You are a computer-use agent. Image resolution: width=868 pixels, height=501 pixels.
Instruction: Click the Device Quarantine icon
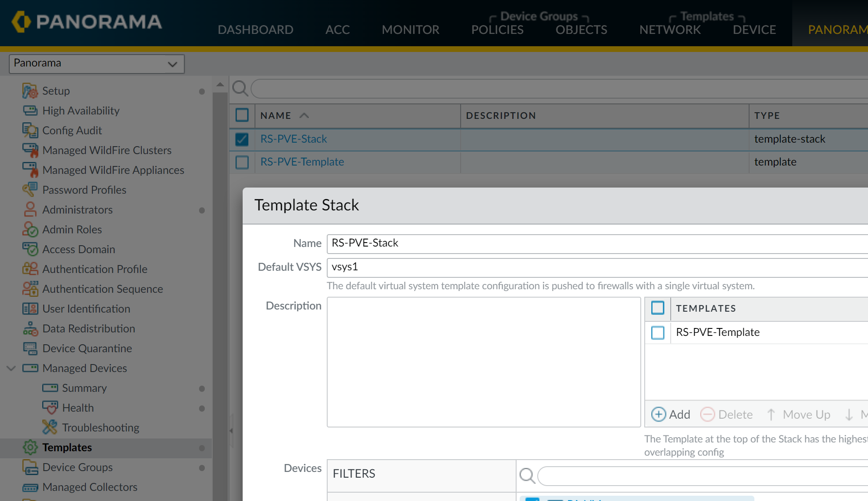click(x=30, y=348)
